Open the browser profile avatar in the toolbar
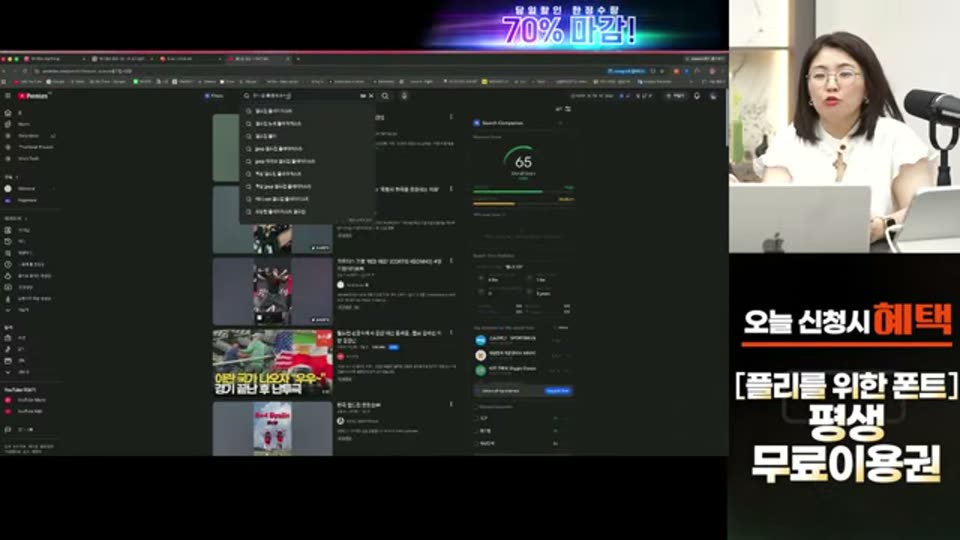This screenshot has width=960, height=540. [712, 72]
